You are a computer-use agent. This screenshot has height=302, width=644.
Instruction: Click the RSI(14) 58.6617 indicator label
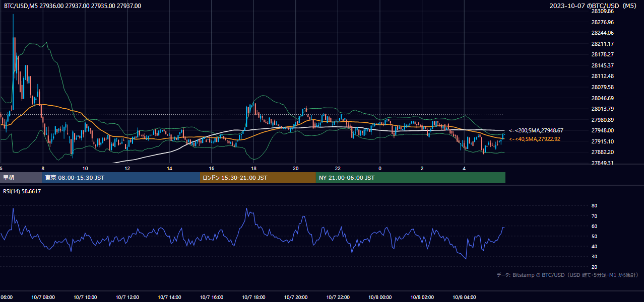[23, 191]
